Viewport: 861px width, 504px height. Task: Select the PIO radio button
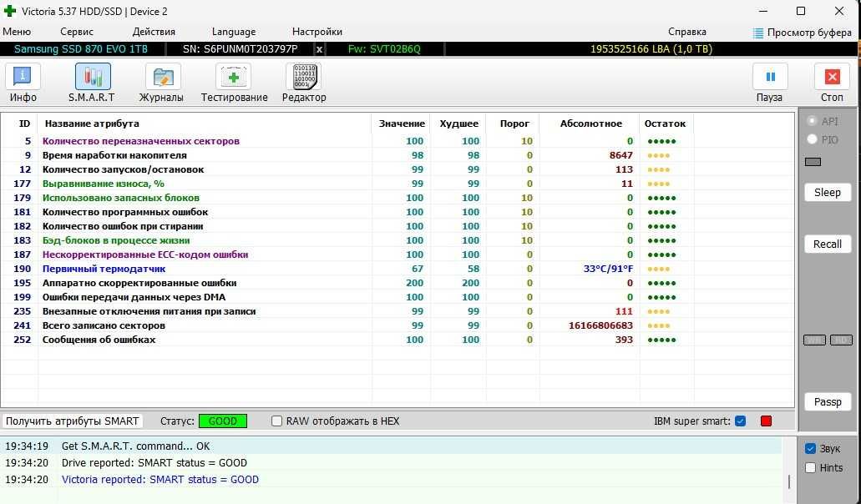[x=812, y=139]
